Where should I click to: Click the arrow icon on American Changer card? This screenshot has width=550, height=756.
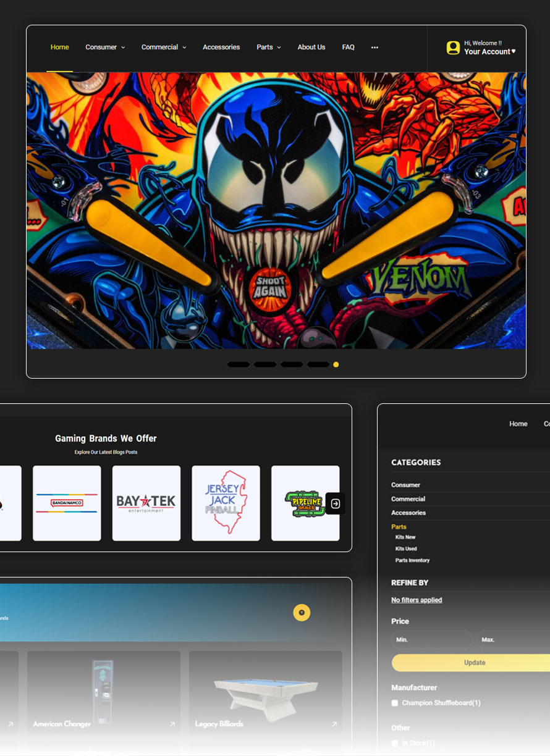[x=172, y=724]
